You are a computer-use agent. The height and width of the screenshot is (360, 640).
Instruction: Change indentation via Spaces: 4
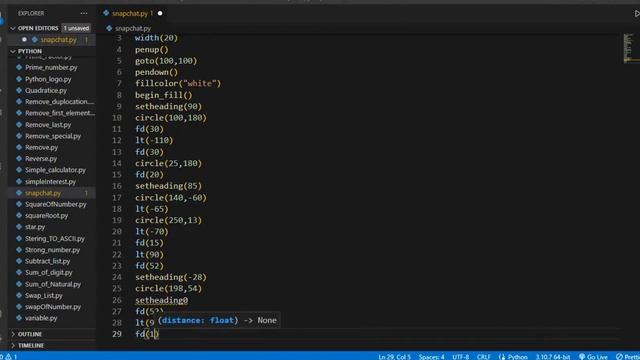coord(431,356)
